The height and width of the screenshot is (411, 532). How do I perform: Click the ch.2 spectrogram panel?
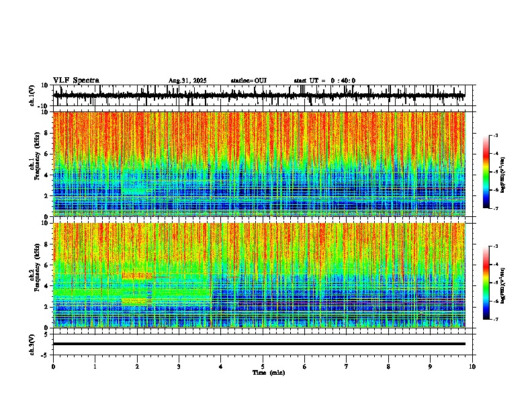click(x=259, y=275)
